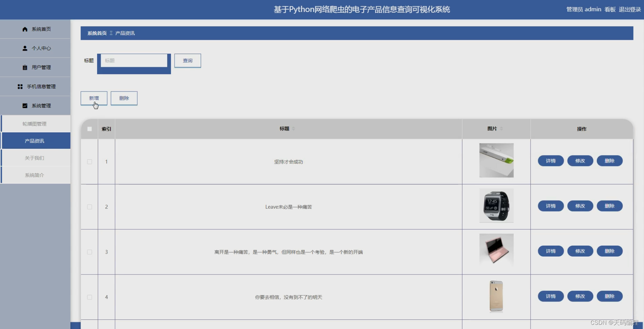Open the pink laptop thumbnail in row 3
644x329 pixels.
pos(496,251)
